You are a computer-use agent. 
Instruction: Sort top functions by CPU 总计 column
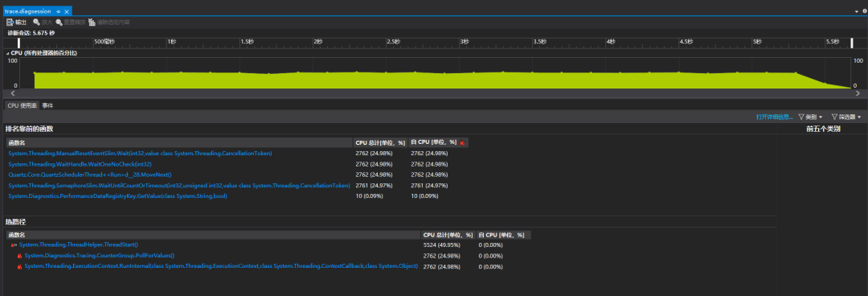tap(380, 142)
